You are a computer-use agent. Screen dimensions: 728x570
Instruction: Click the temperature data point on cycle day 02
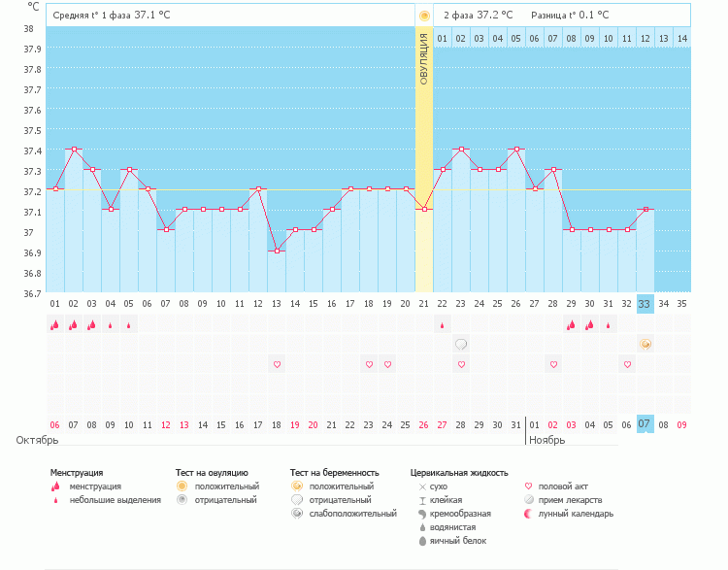pos(74,149)
